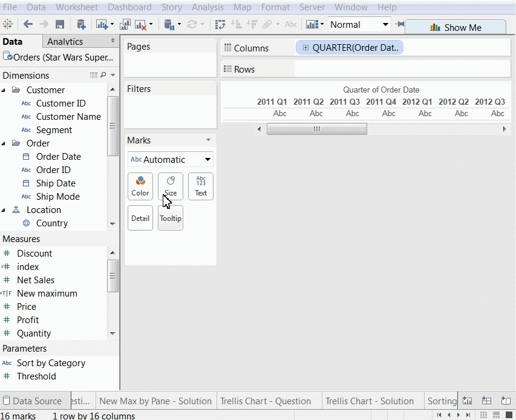Open the New Max by Pane - Solution tab

point(155,401)
